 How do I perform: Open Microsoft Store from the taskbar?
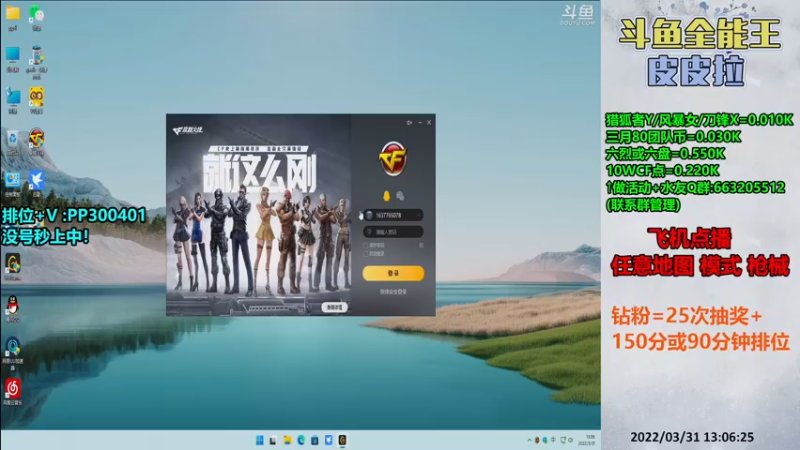coord(315,440)
